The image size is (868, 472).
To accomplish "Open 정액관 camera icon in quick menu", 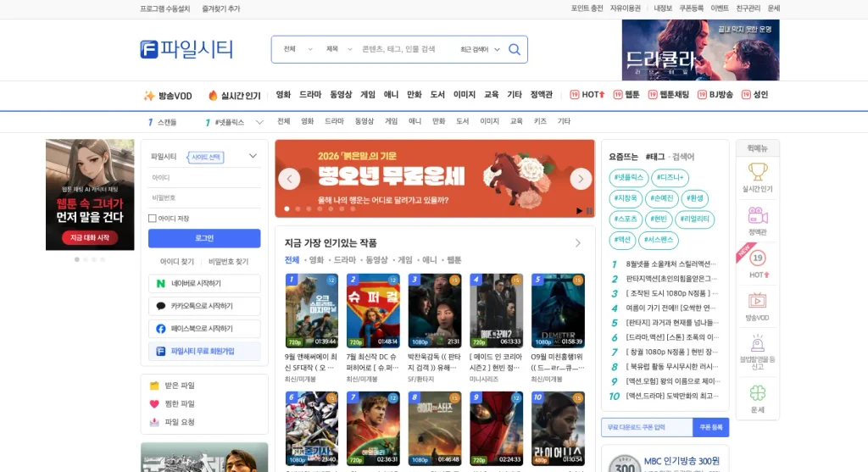I will coord(757,215).
